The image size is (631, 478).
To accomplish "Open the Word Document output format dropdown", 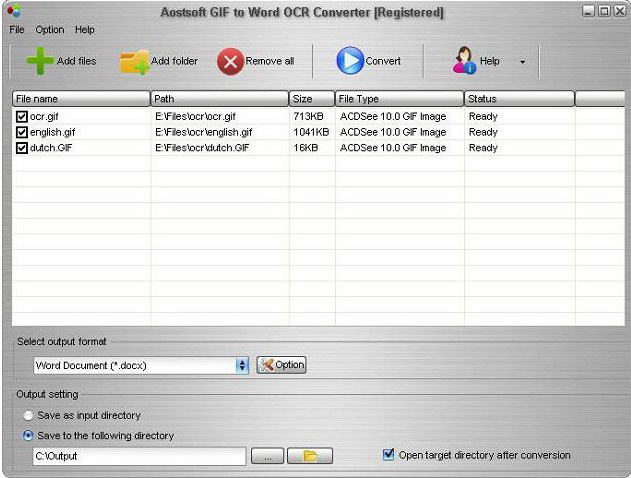I will [141, 365].
